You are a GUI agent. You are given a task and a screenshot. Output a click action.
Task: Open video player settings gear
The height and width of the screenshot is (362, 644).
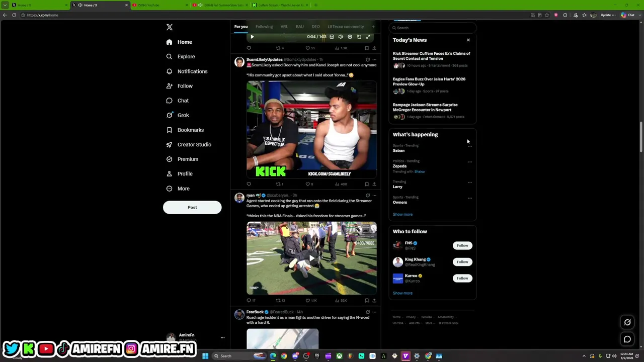click(350, 37)
